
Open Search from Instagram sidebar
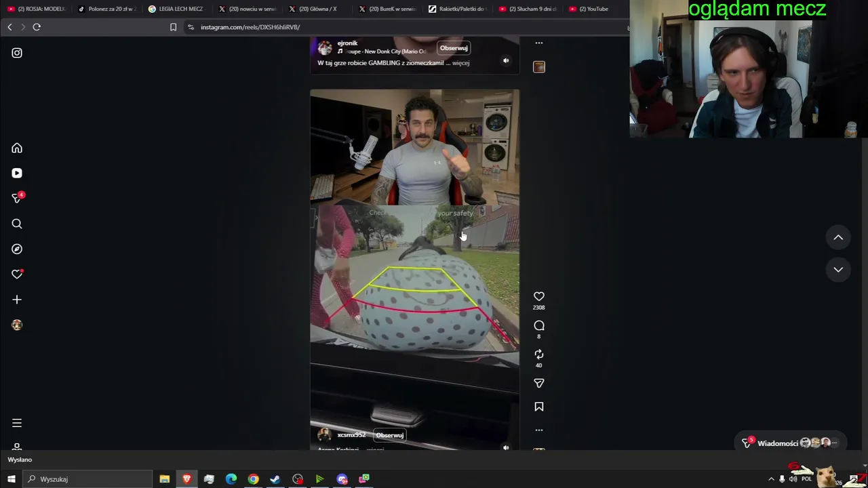(17, 224)
